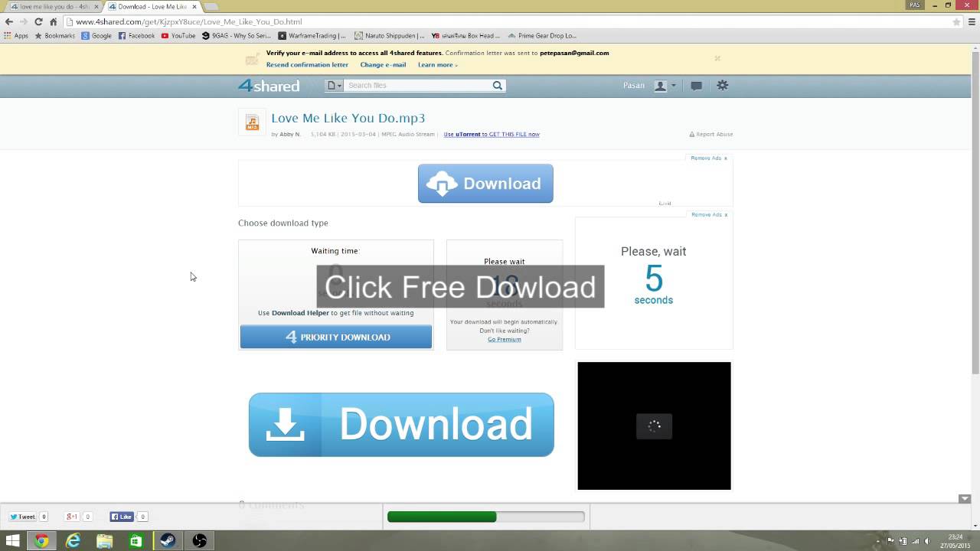Image resolution: width=980 pixels, height=551 pixels.
Task: Open the 9GAG bookmark
Action: 237,35
